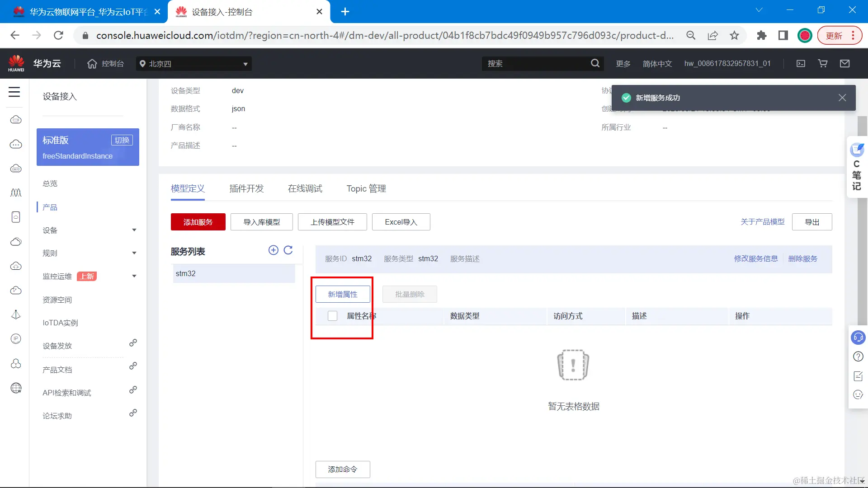This screenshot has width=868, height=488.
Task: Switch to the 插件开发 tab
Action: click(246, 188)
